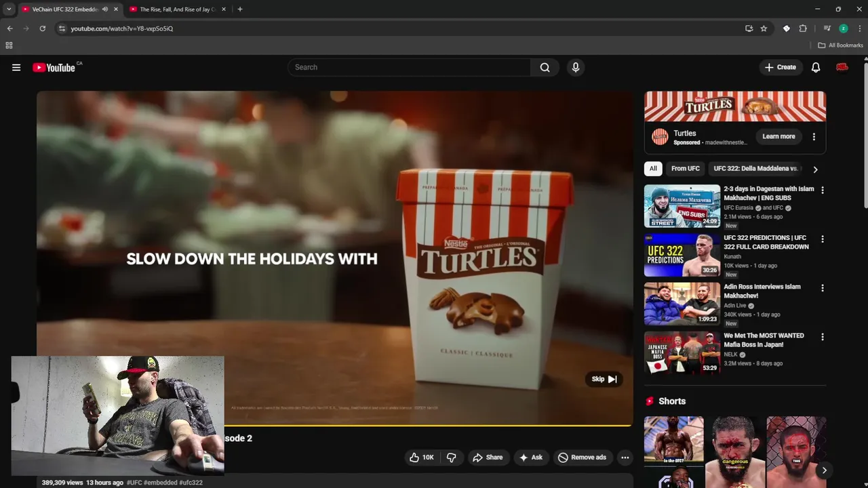Show next filter chips with the arrow
This screenshot has width=868, height=488.
tap(815, 169)
